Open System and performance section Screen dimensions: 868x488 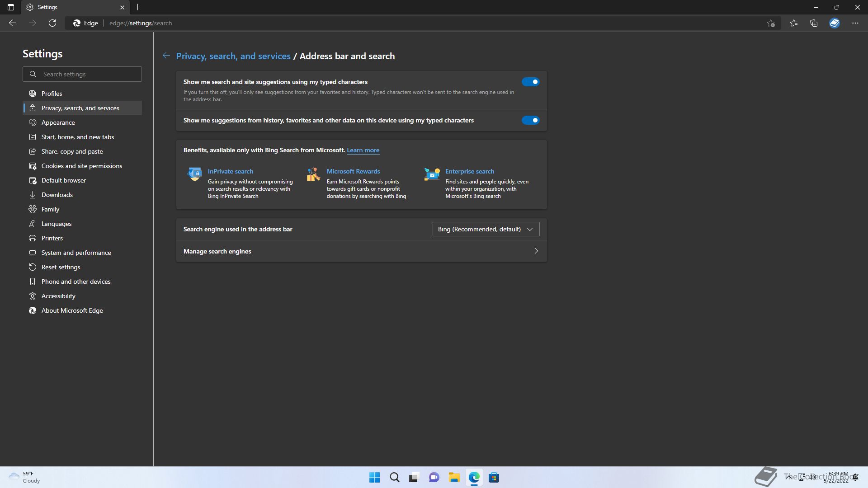(82, 253)
